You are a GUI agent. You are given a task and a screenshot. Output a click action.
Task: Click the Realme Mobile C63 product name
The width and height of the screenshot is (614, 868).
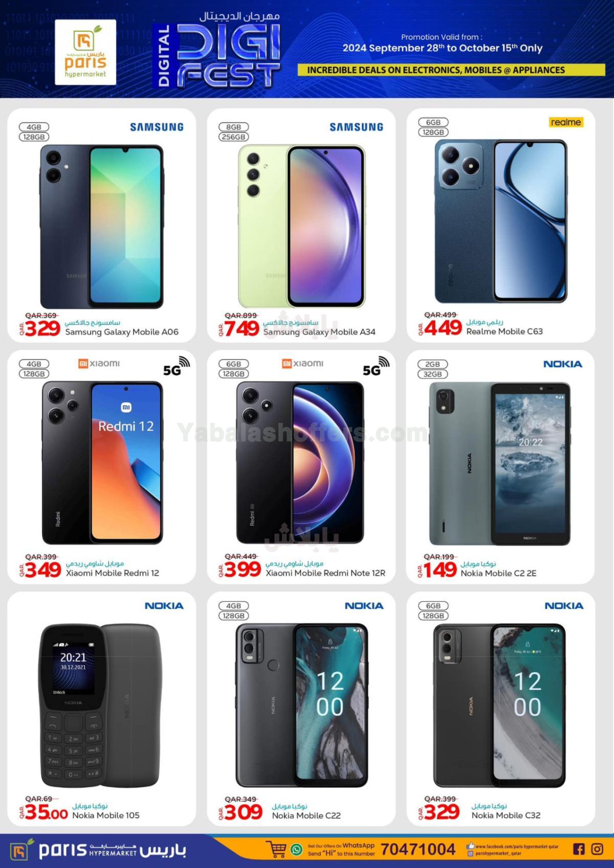505,331
